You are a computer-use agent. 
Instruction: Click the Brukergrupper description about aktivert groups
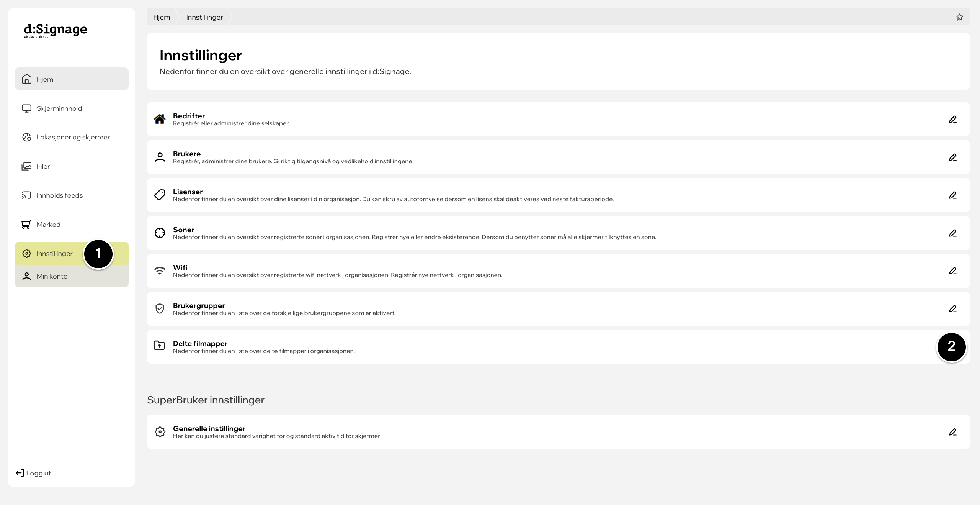point(284,313)
